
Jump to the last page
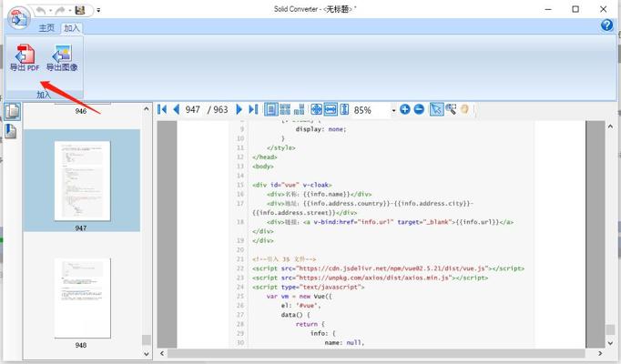point(253,109)
